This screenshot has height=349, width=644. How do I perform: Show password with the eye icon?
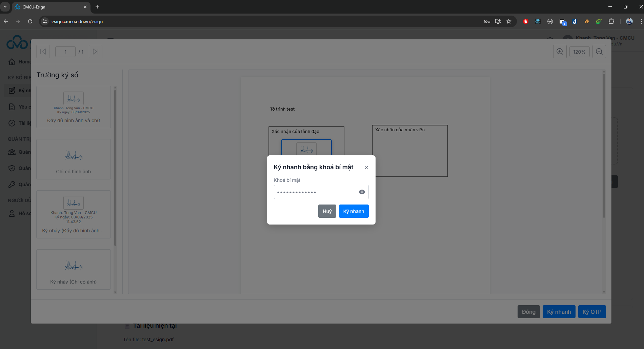click(x=362, y=192)
